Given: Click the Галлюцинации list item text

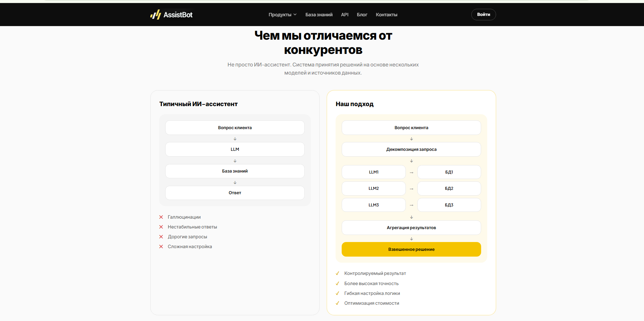Looking at the screenshot, I should [184, 217].
